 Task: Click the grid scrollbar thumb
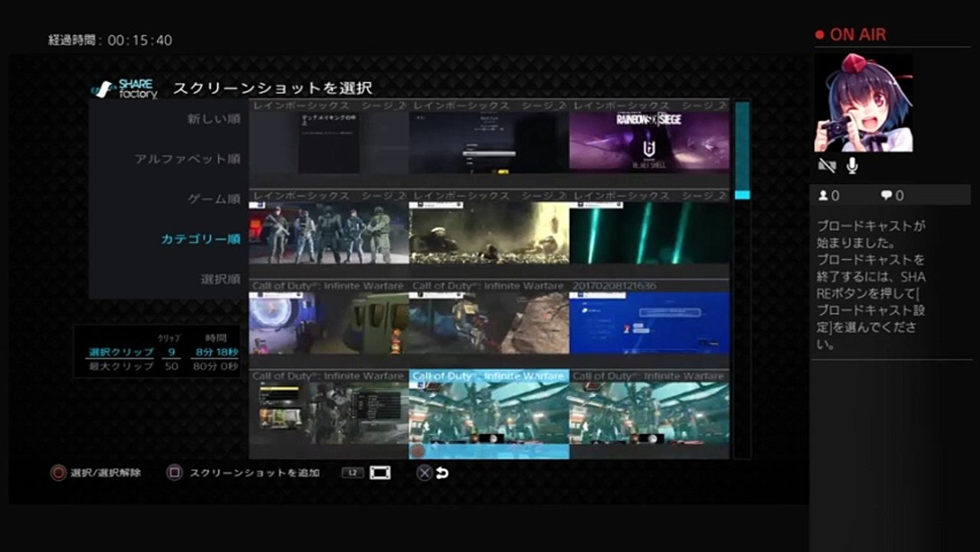(742, 195)
